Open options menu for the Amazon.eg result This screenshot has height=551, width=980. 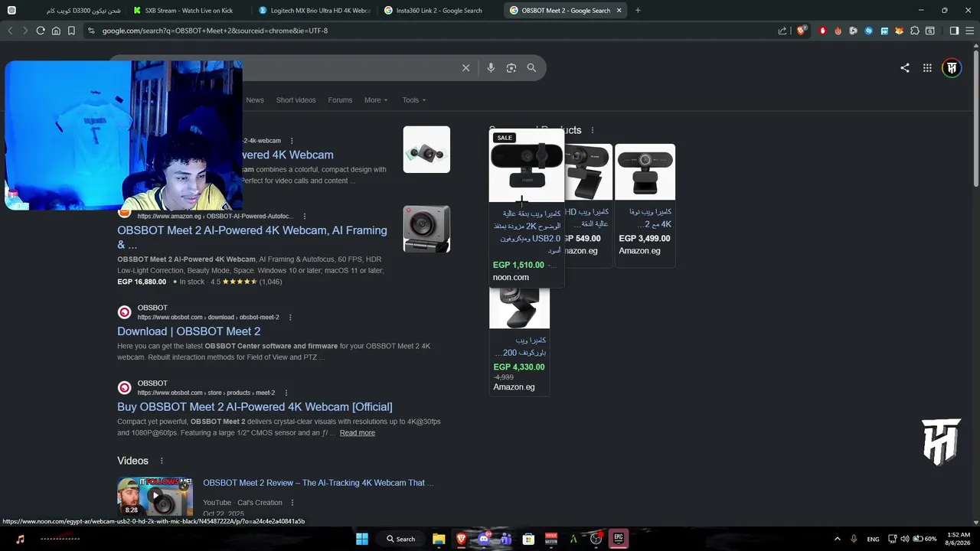[x=305, y=217]
